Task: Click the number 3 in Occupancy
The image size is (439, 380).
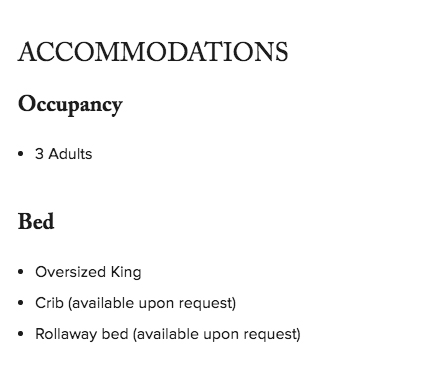Action: coord(39,154)
